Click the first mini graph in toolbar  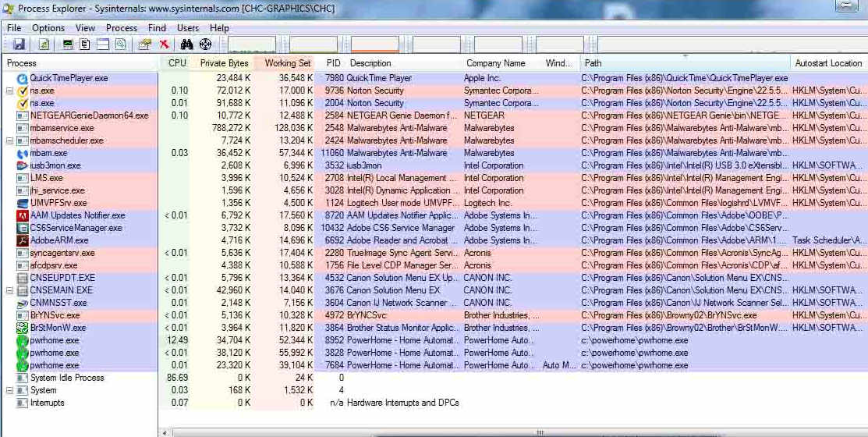pos(252,44)
